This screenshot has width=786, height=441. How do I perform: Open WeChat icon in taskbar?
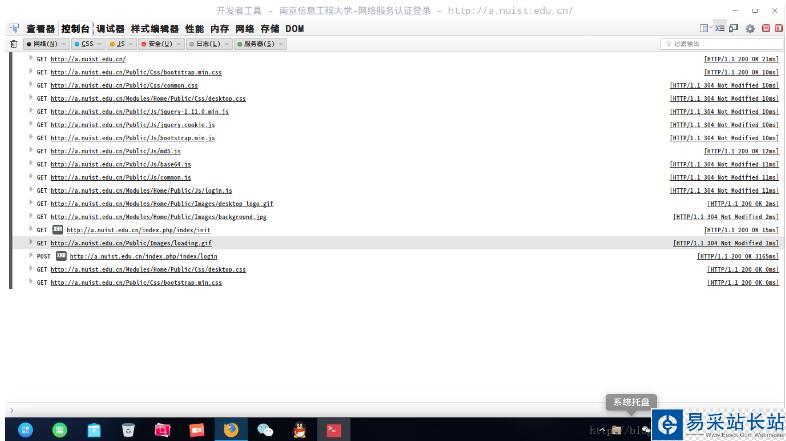point(265,430)
